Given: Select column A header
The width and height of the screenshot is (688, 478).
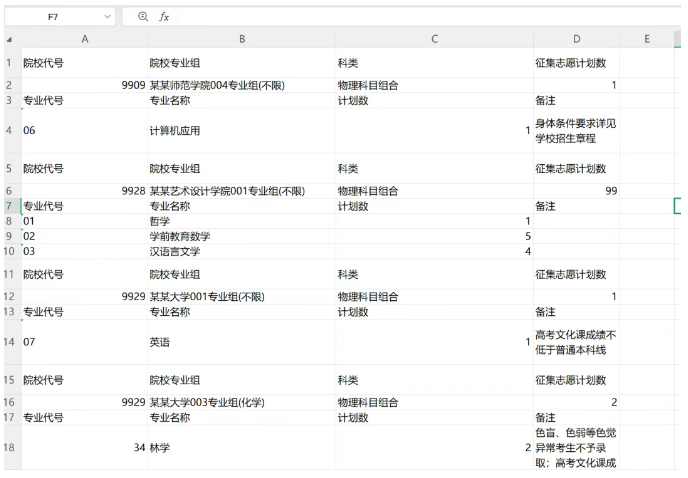Looking at the screenshot, I should click(84, 39).
